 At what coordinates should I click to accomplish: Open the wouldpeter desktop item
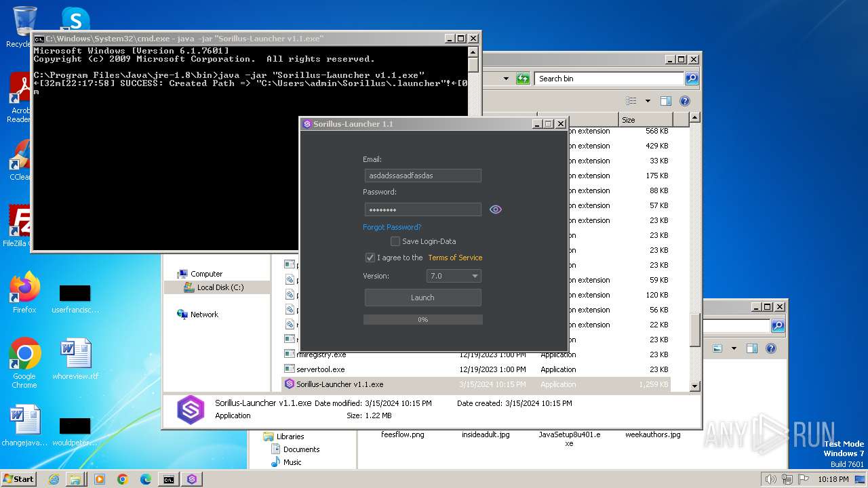[x=75, y=432]
